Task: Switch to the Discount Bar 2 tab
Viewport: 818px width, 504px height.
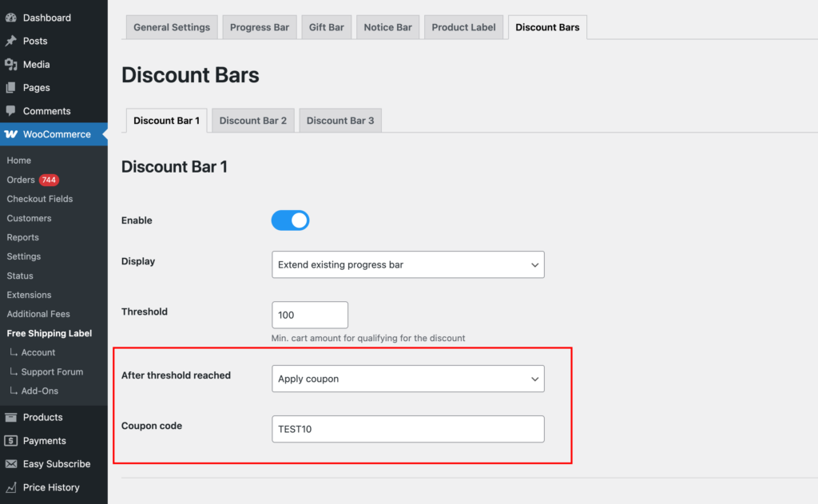Action: [x=252, y=120]
